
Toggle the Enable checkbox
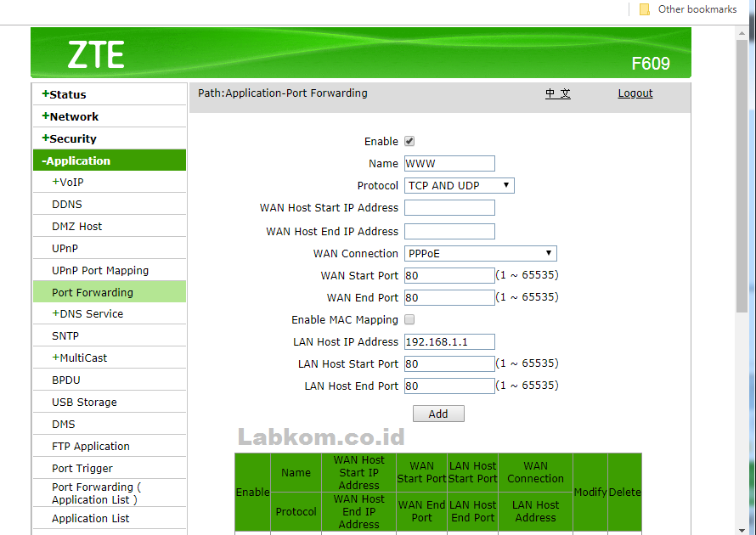point(409,141)
